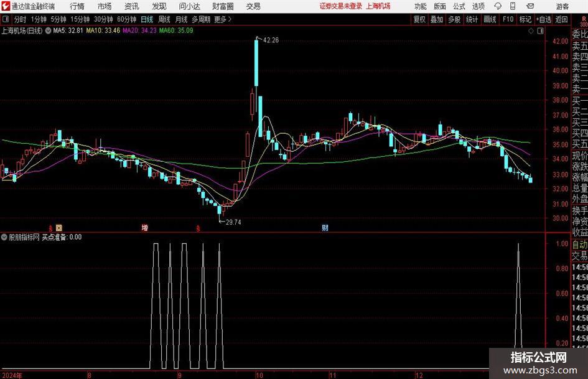Click the 回 event marker icon
The width and height of the screenshot is (588, 379).
coord(59,228)
